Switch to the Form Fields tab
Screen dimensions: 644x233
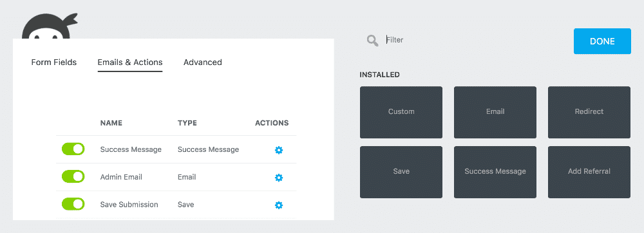54,62
